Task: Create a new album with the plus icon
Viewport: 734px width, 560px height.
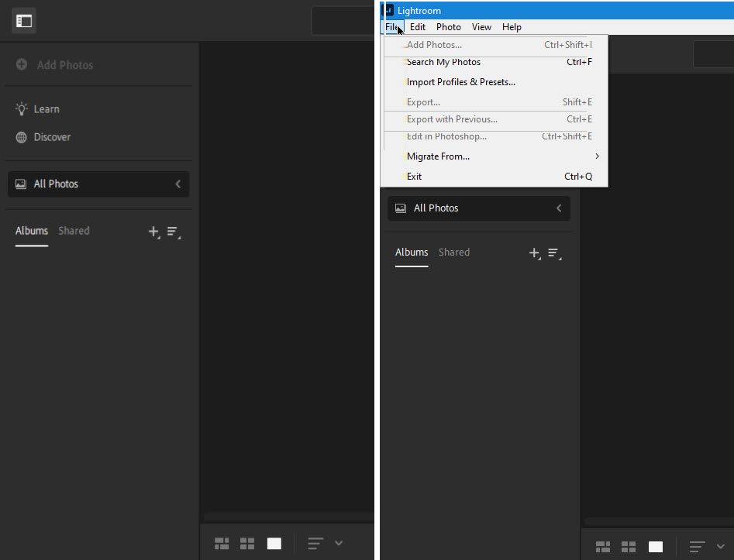Action: click(x=153, y=232)
